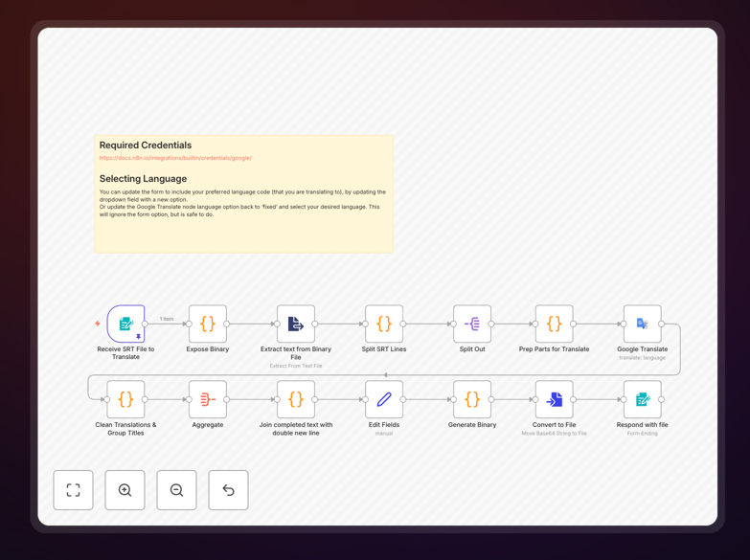The image size is (750, 560).
Task: Open the Split SRT Lines node
Action: coord(383,324)
